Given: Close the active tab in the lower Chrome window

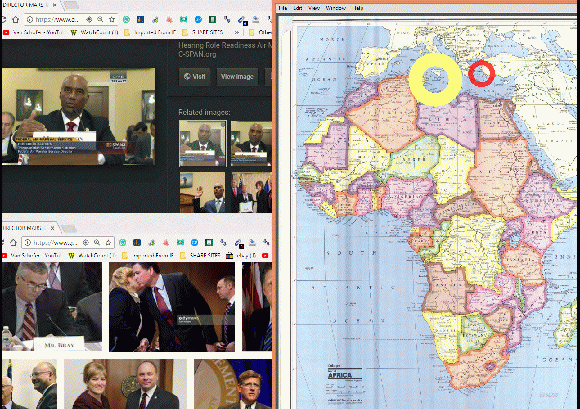Looking at the screenshot, I should [53, 228].
